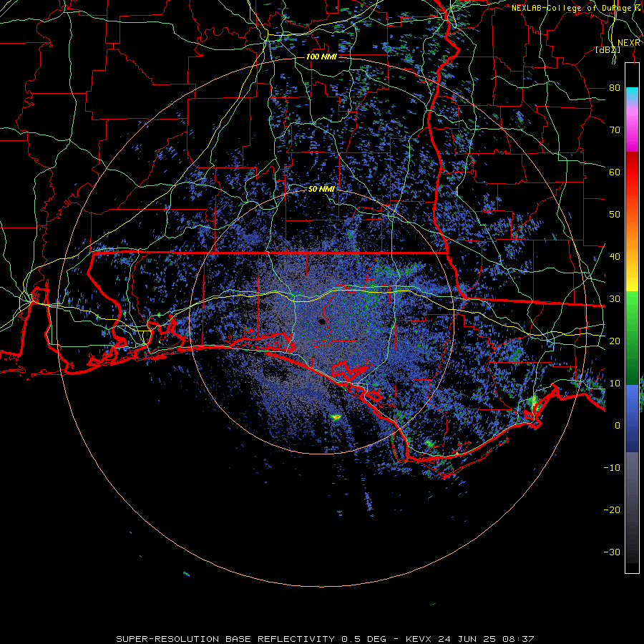Image resolution: width=644 pixels, height=644 pixels.
Task: Click the -10 value on the dBZ scale
Action: click(612, 468)
